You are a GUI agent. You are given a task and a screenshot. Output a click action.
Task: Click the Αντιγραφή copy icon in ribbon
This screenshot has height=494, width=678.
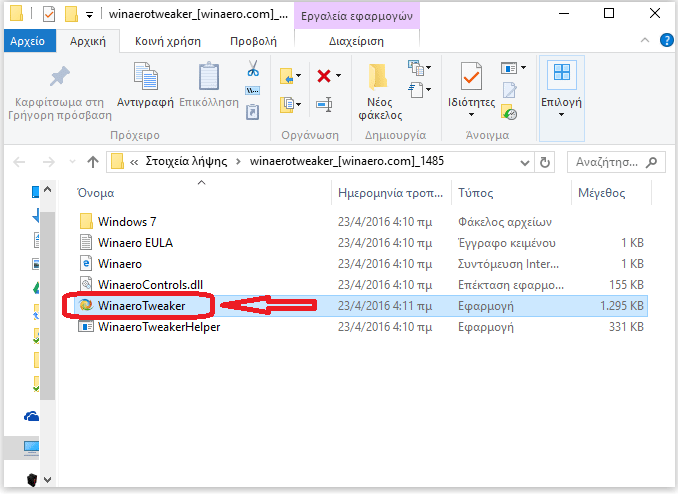[145, 76]
